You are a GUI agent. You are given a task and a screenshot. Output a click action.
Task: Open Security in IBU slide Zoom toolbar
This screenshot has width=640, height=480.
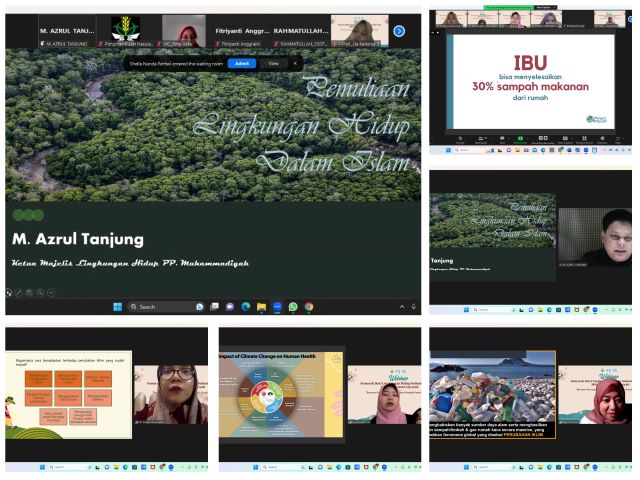(460, 140)
